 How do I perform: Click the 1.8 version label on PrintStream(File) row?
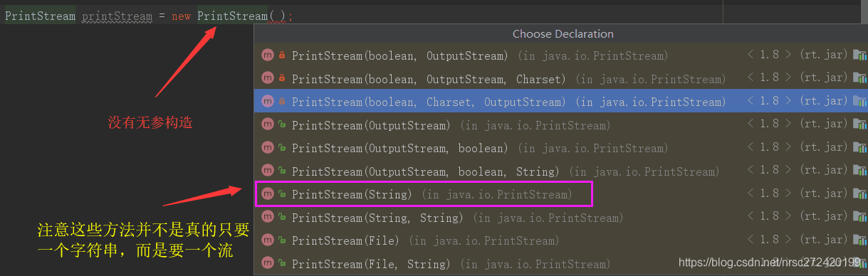pos(770,240)
